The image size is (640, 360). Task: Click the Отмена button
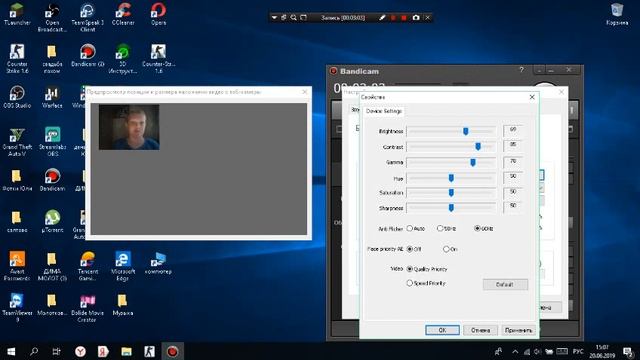pyautogui.click(x=480, y=330)
